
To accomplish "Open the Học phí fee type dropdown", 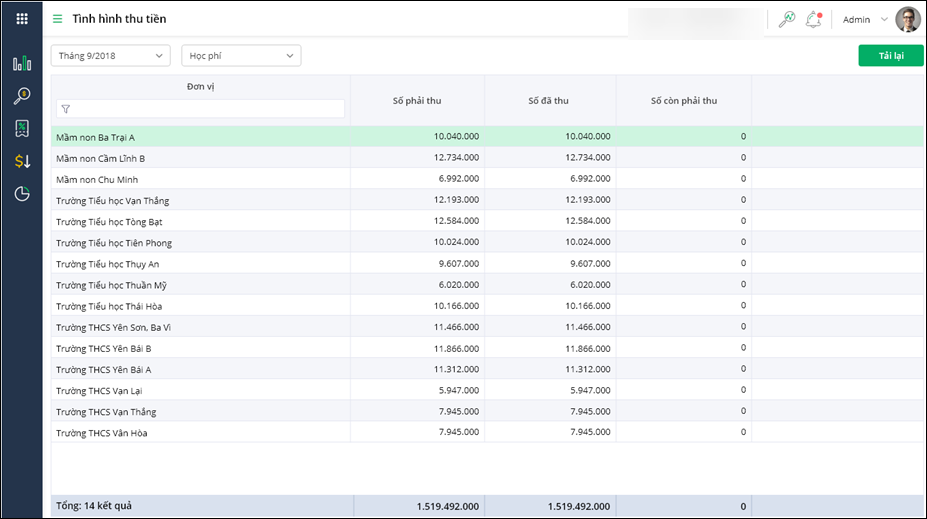I will pyautogui.click(x=240, y=56).
